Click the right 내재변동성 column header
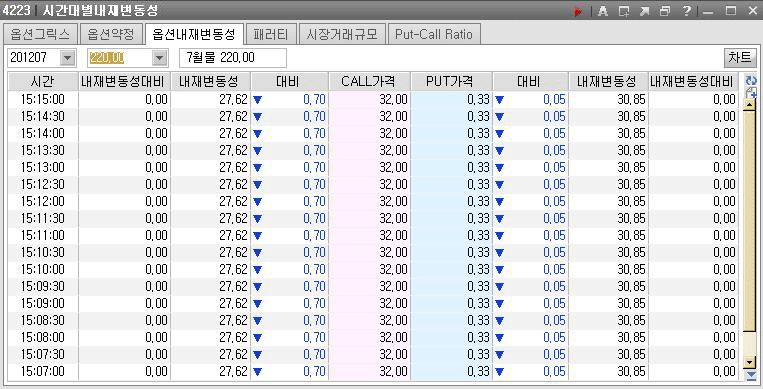 [x=608, y=81]
